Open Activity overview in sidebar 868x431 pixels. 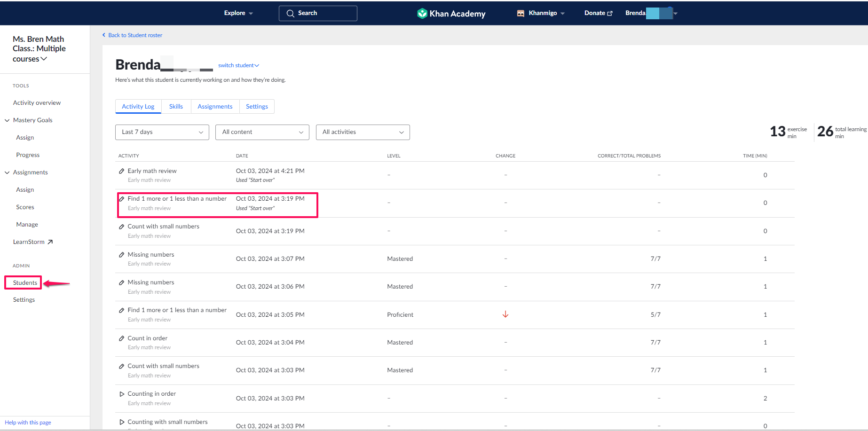pos(37,103)
